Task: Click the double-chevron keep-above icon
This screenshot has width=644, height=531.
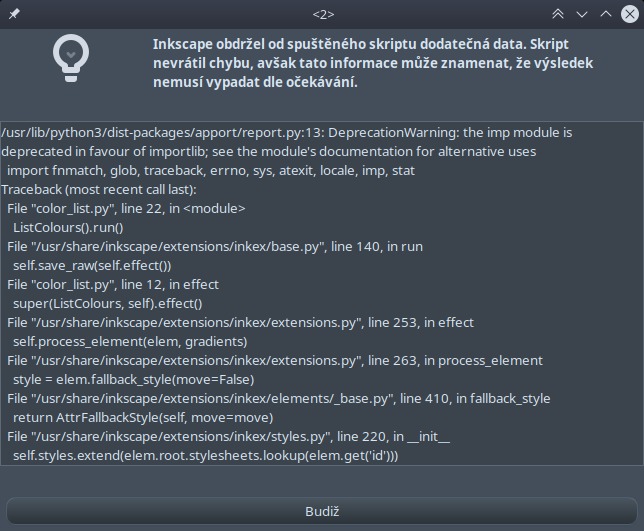Action: click(558, 14)
